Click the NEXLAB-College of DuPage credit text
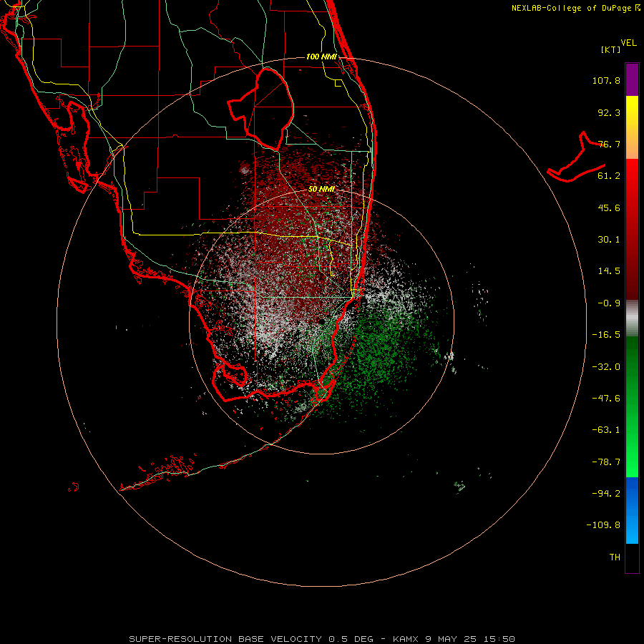The width and height of the screenshot is (644, 644). [576, 8]
